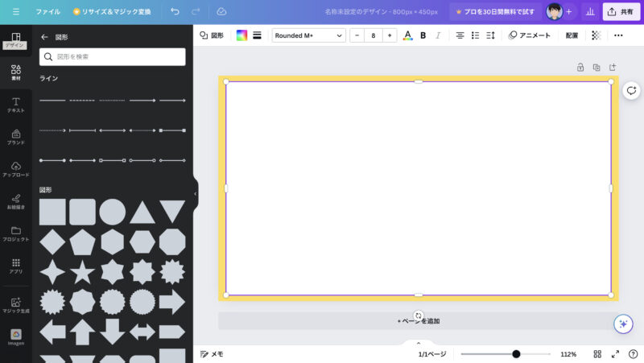Click the 共有 share button

[x=621, y=12]
